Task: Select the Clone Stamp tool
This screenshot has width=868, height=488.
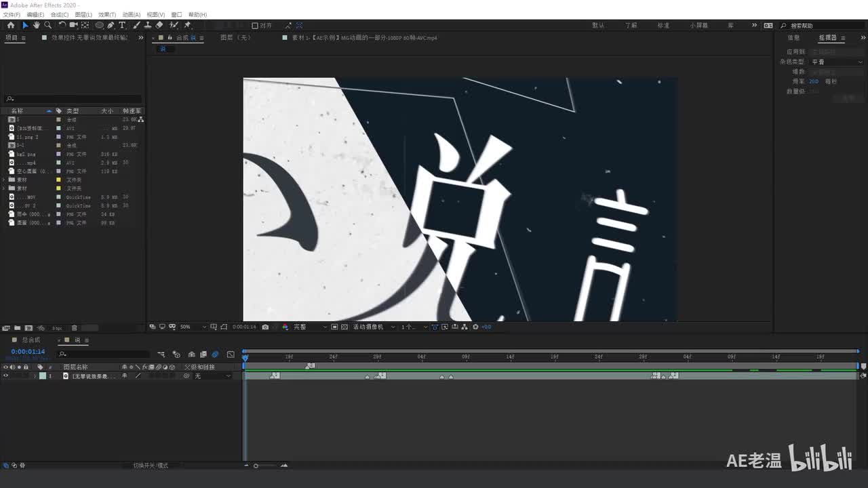Action: (148, 25)
